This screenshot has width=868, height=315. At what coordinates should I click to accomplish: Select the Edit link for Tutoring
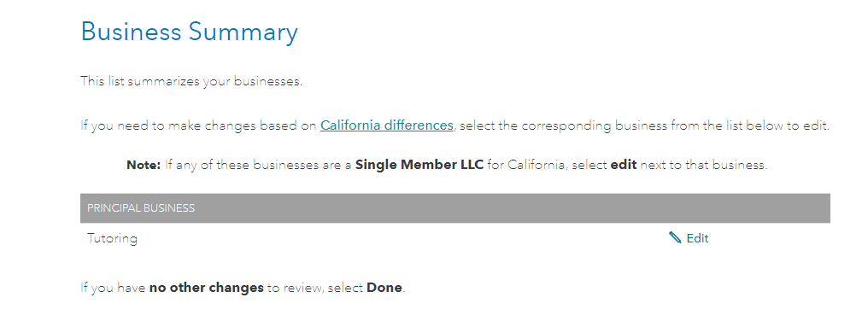tap(689, 238)
